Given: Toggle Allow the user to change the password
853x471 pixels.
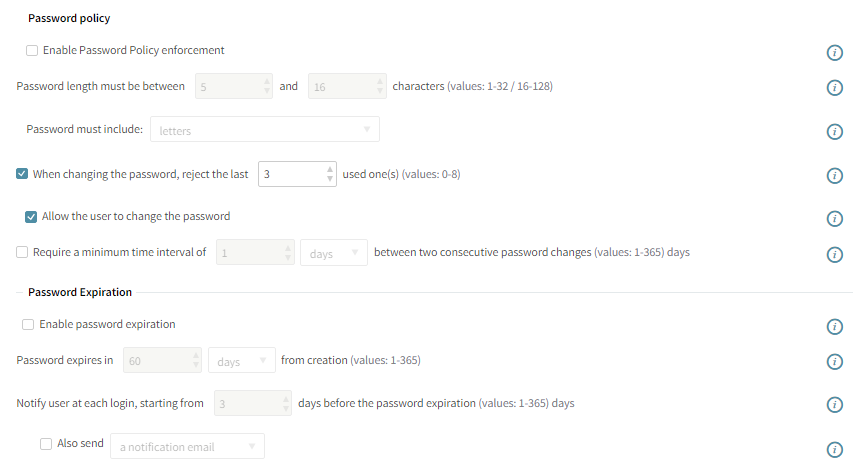Looking at the screenshot, I should [x=32, y=216].
